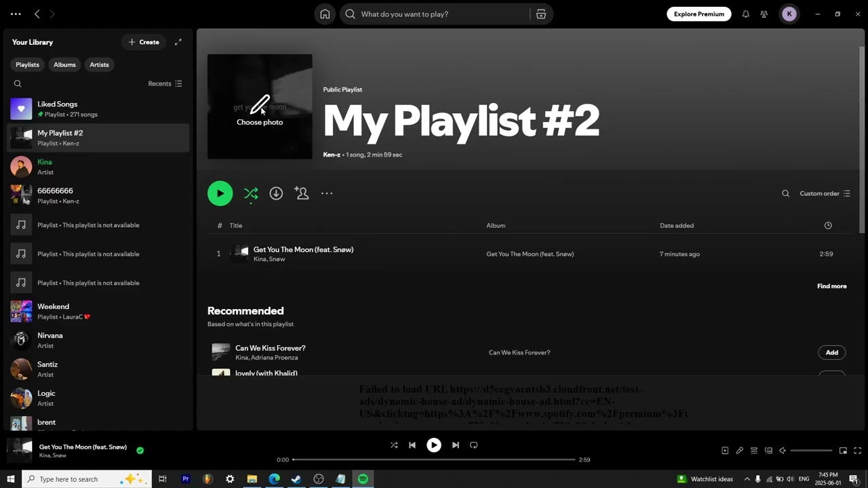Open Friend Activity icon

[764, 14]
